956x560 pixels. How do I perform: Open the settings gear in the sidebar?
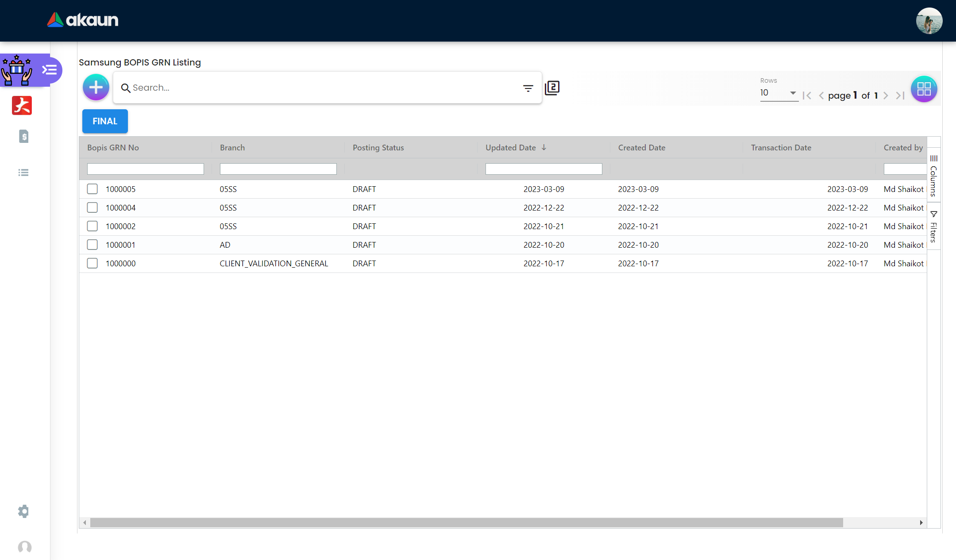[23, 511]
